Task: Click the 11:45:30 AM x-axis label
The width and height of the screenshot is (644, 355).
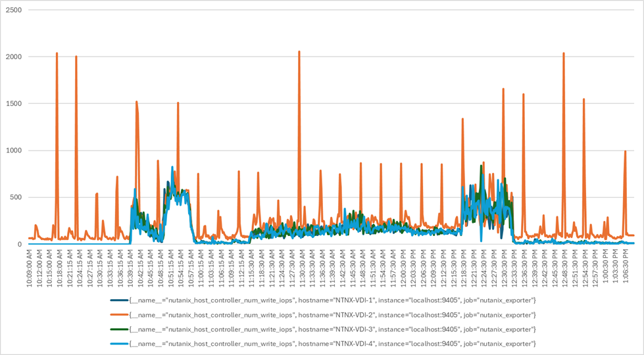Action: [353, 270]
